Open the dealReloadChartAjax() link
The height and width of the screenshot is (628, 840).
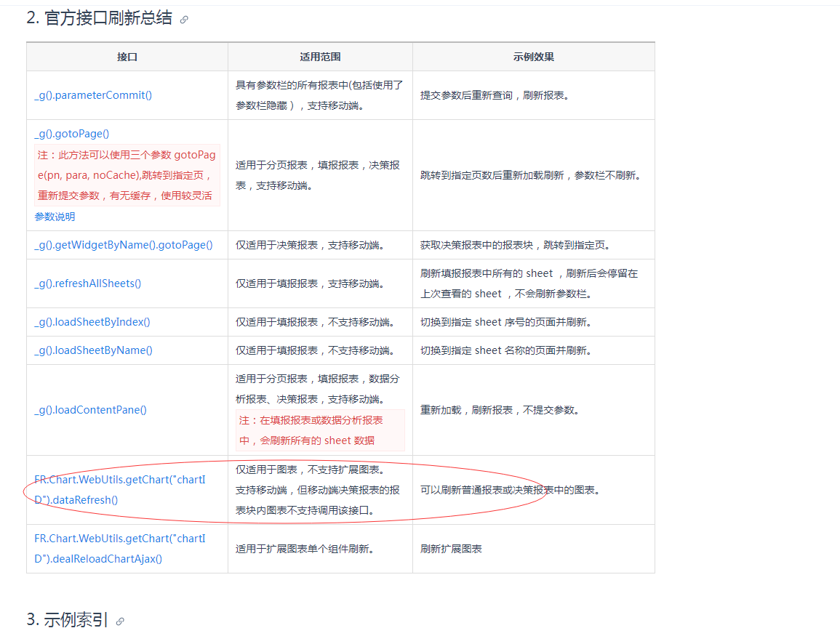click(120, 549)
